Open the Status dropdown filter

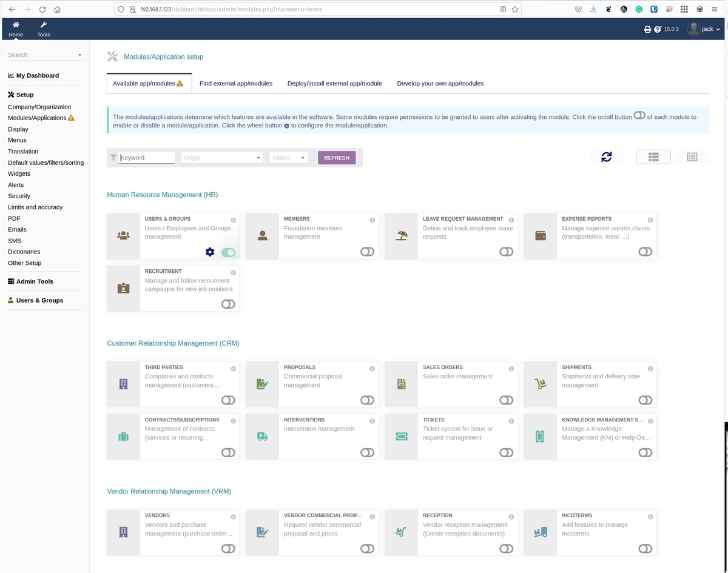tap(288, 157)
